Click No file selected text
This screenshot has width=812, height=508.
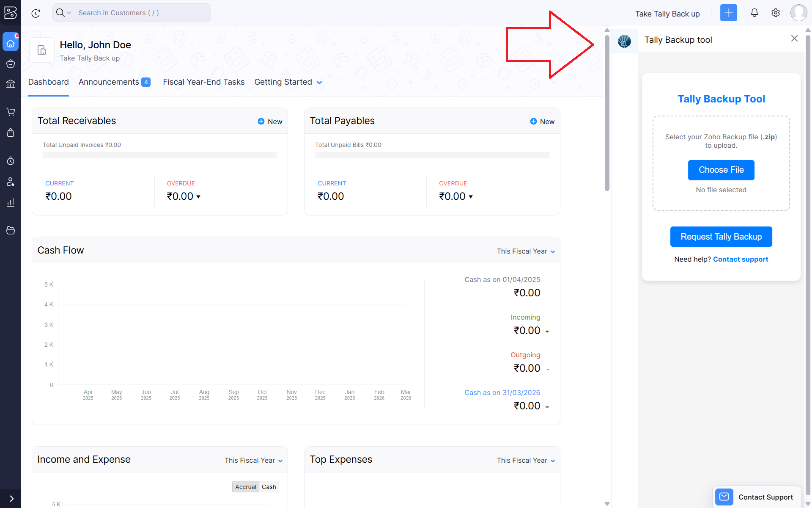point(721,190)
